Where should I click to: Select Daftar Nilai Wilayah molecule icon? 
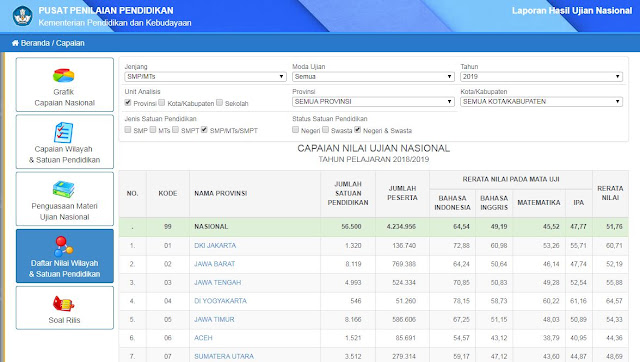[63, 246]
